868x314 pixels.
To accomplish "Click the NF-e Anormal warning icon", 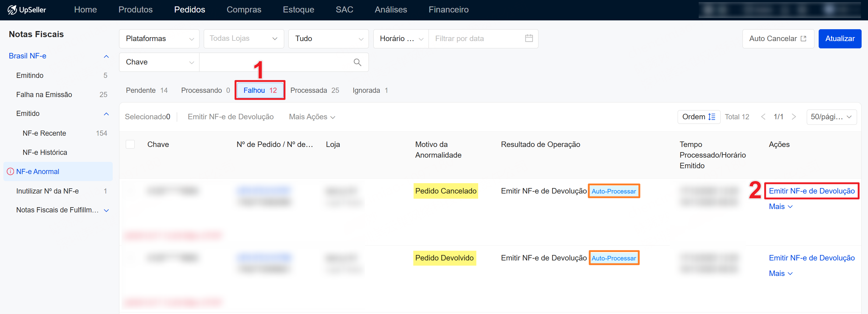I will (10, 172).
